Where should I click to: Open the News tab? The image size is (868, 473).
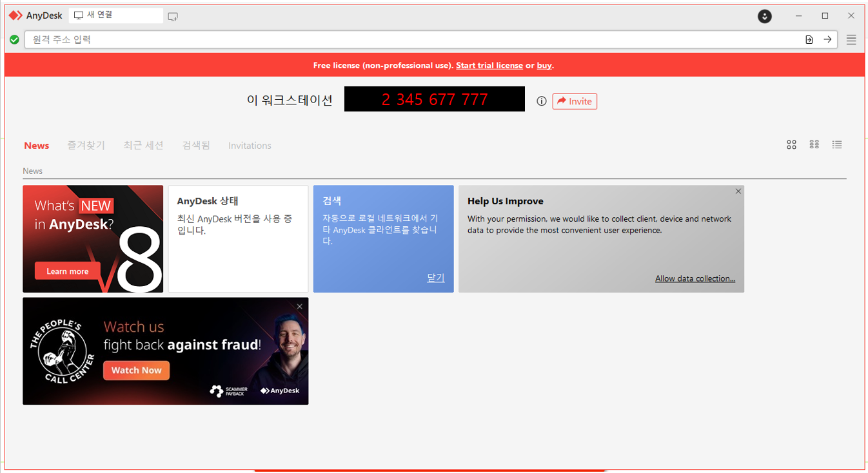click(37, 146)
